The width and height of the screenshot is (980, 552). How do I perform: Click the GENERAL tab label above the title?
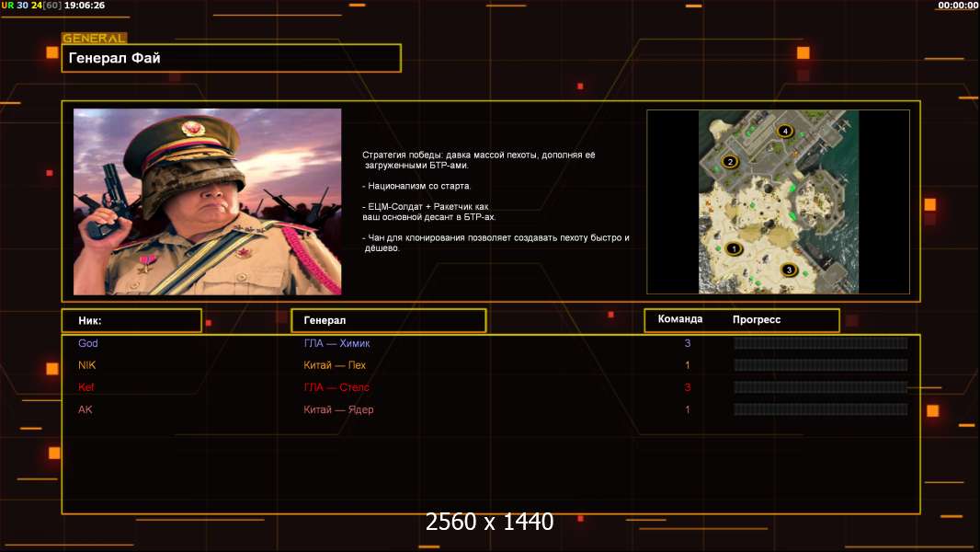pyautogui.click(x=94, y=39)
